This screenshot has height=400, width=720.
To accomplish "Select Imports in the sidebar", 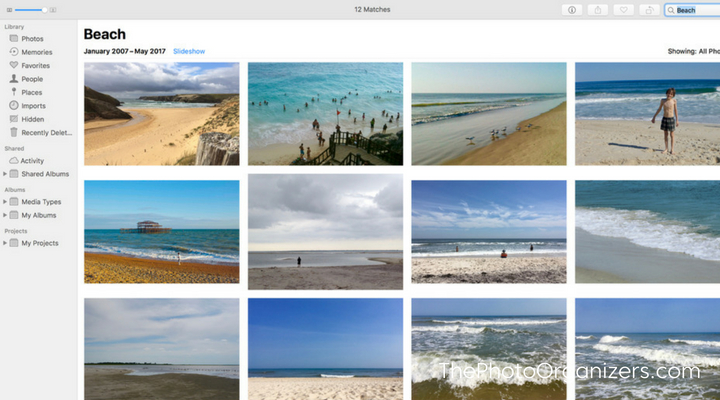I will pyautogui.click(x=34, y=105).
